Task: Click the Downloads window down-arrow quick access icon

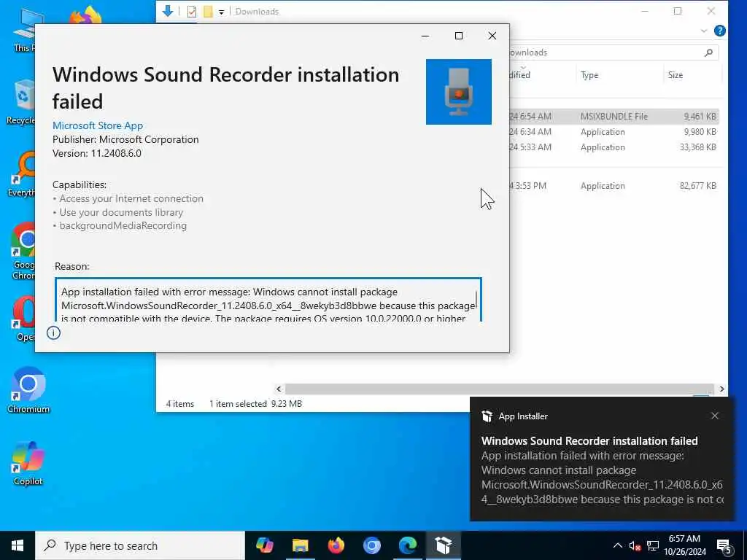Action: [x=168, y=10]
